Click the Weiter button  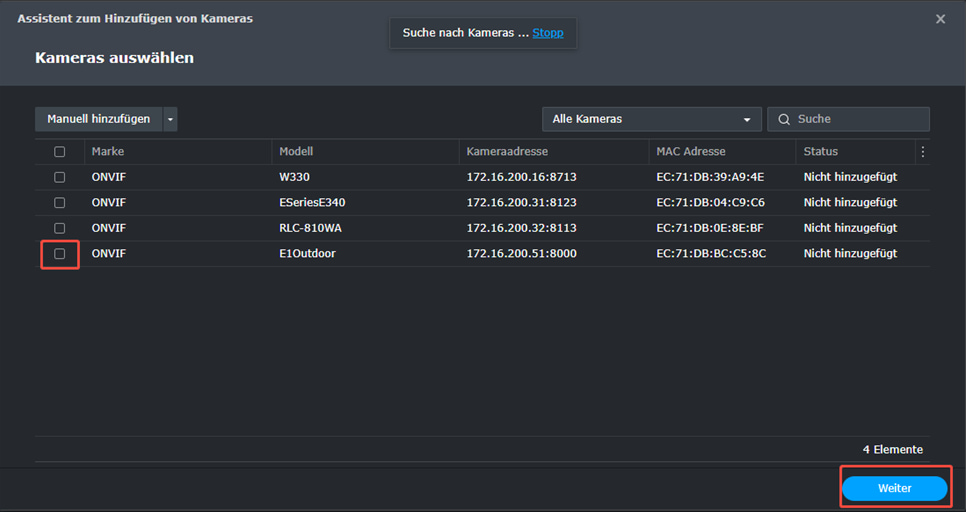895,488
